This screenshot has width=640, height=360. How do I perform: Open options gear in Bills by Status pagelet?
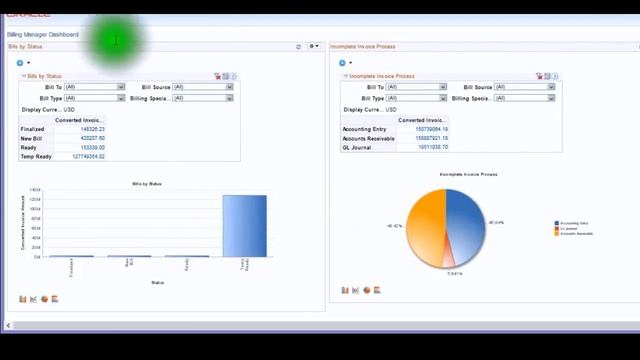point(20,63)
